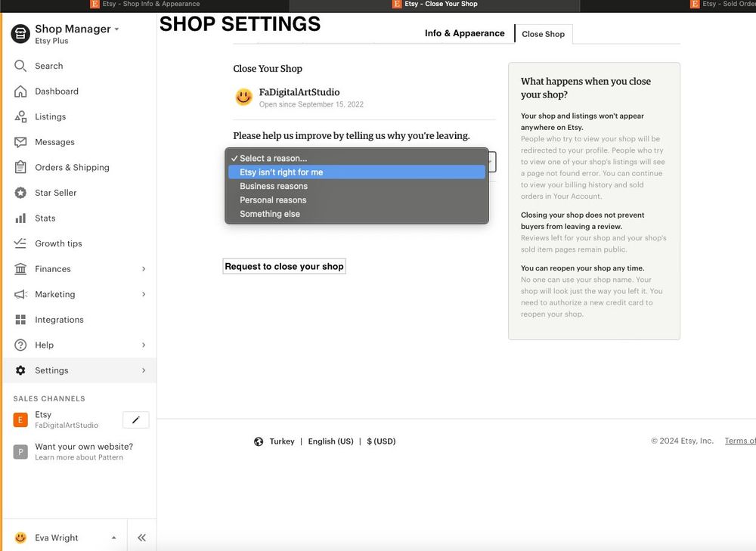
Task: Click the pencil edit icon beside Etsy channel
Action: [136, 419]
